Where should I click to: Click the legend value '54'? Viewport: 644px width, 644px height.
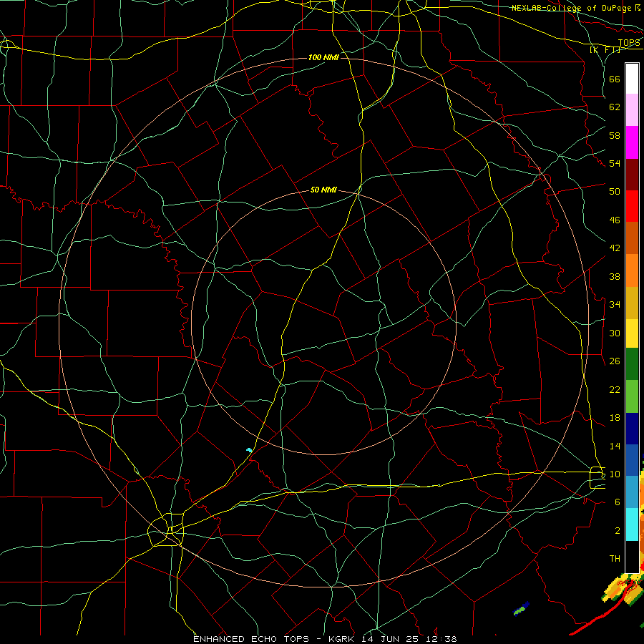pos(615,163)
